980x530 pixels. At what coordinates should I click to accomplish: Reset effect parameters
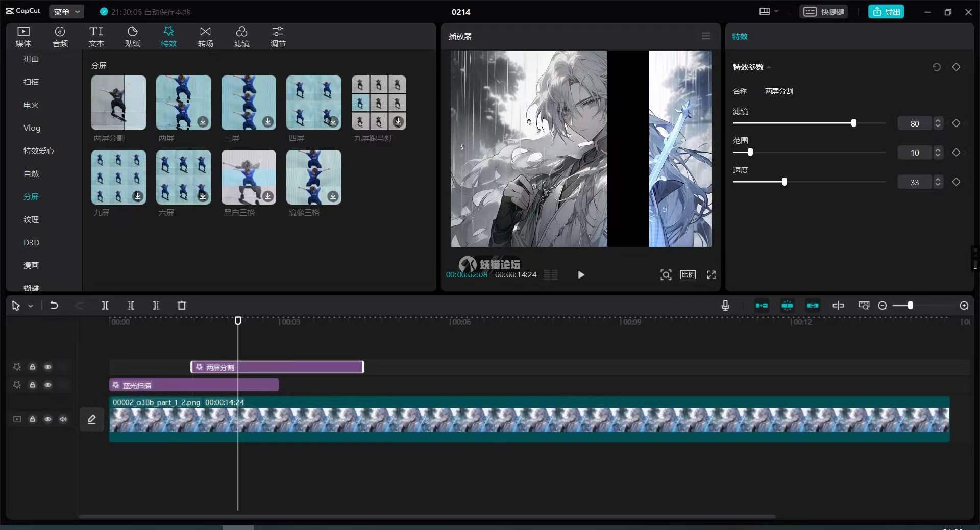tap(937, 67)
